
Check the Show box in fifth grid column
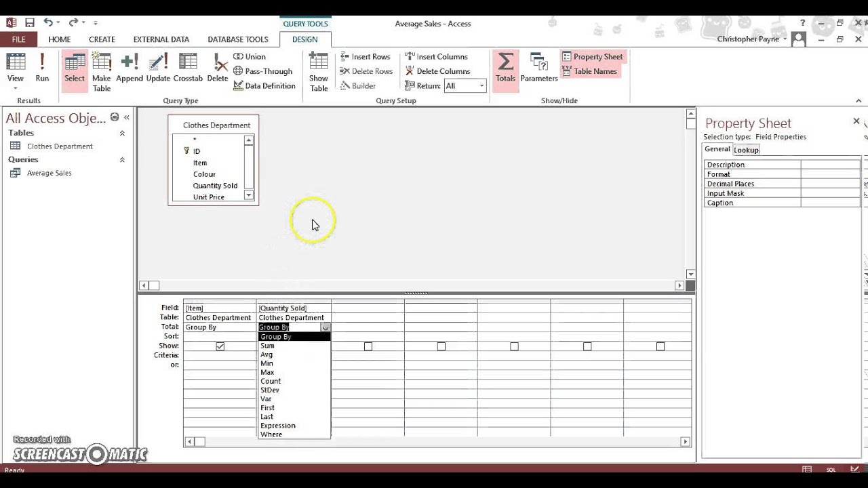[514, 346]
